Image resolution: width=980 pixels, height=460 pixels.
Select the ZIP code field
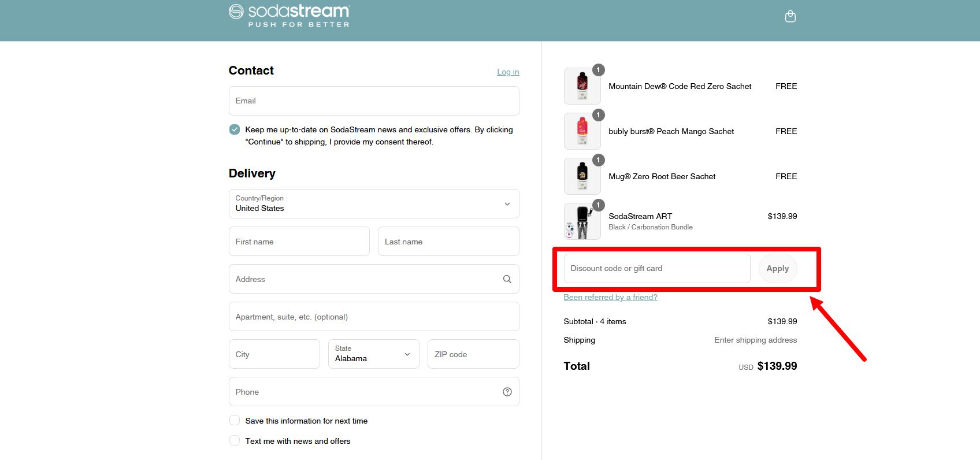point(473,354)
